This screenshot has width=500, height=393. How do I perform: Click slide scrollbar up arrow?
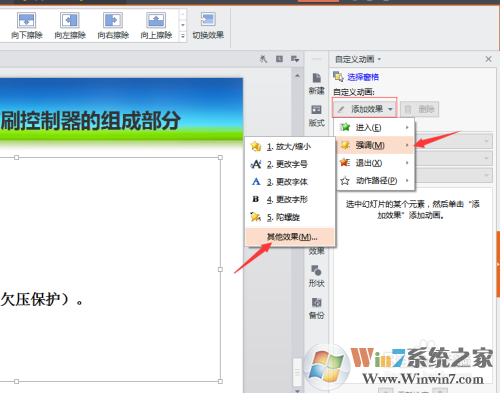tap(297, 76)
